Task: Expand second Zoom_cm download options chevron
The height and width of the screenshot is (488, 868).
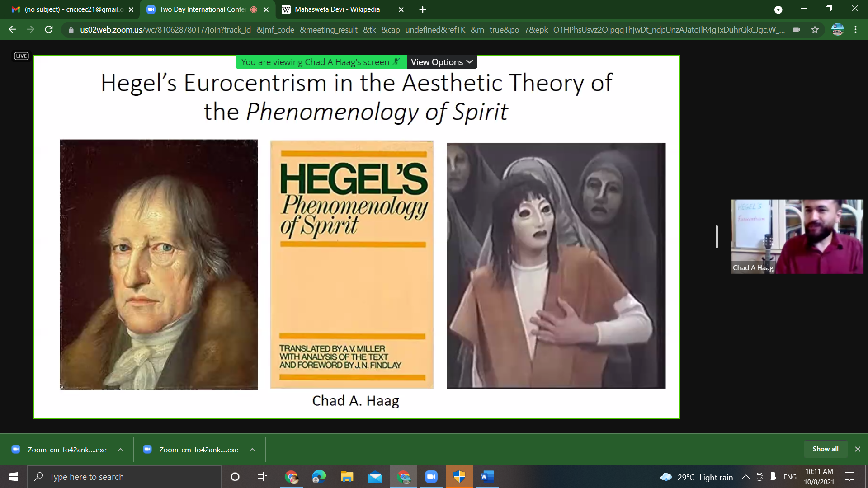Action: click(x=252, y=450)
